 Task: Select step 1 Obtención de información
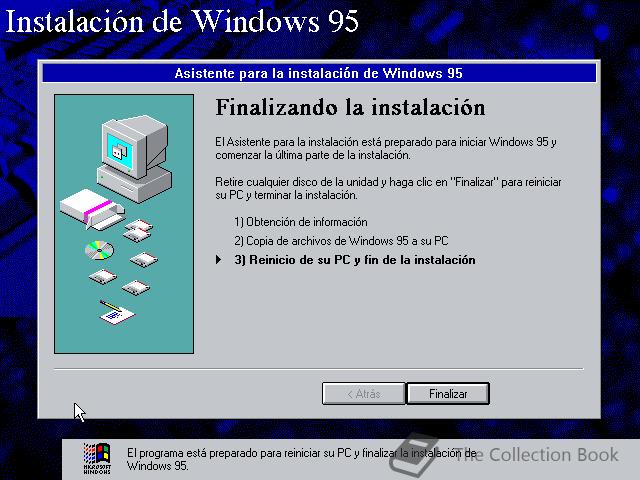(301, 222)
